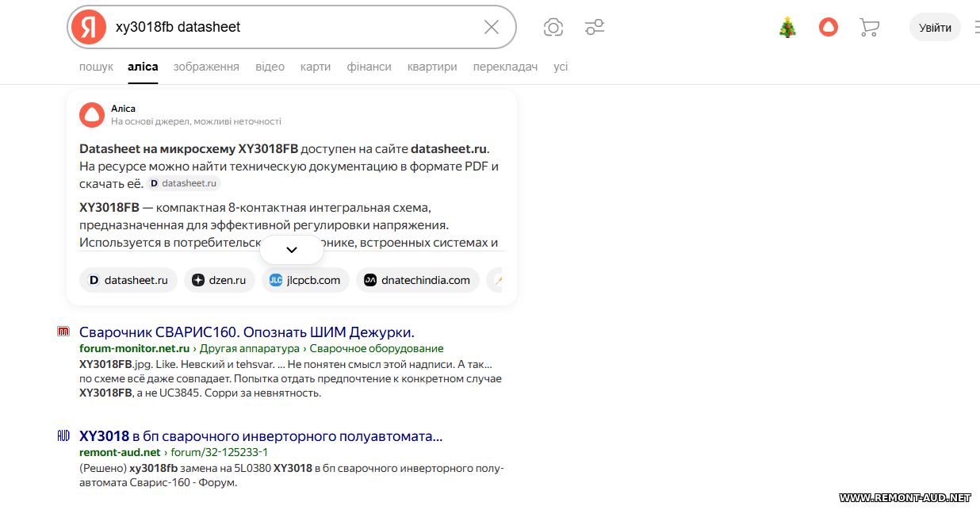The image size is (980, 510).
Task: Open image search camera icon
Action: pos(553,28)
